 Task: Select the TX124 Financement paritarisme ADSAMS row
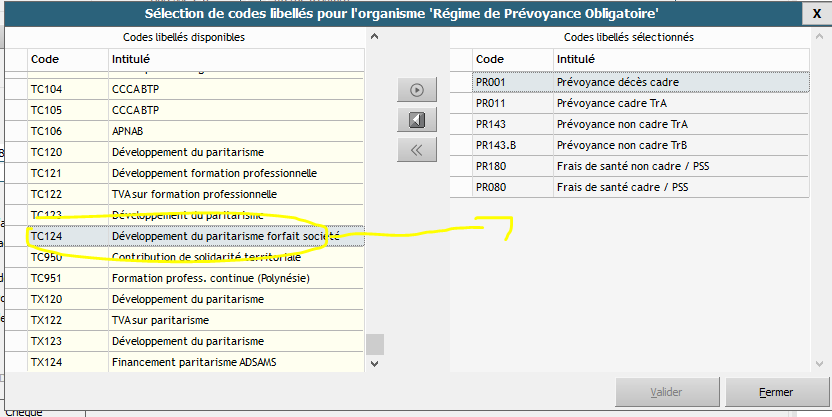click(x=196, y=362)
